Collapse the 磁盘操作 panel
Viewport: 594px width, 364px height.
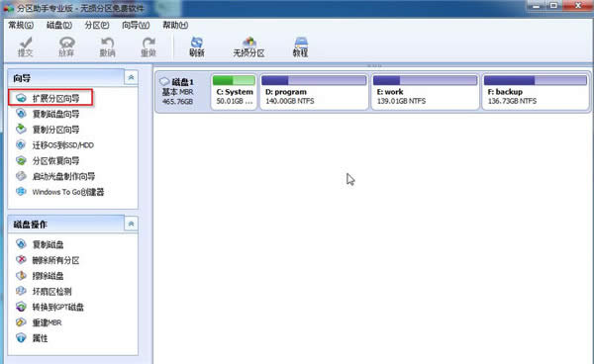131,224
